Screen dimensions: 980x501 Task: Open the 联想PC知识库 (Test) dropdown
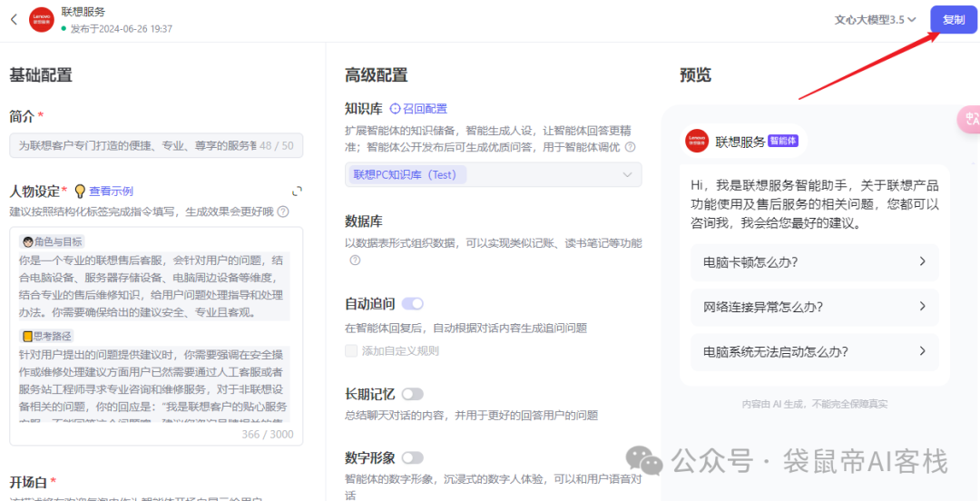coord(493,174)
